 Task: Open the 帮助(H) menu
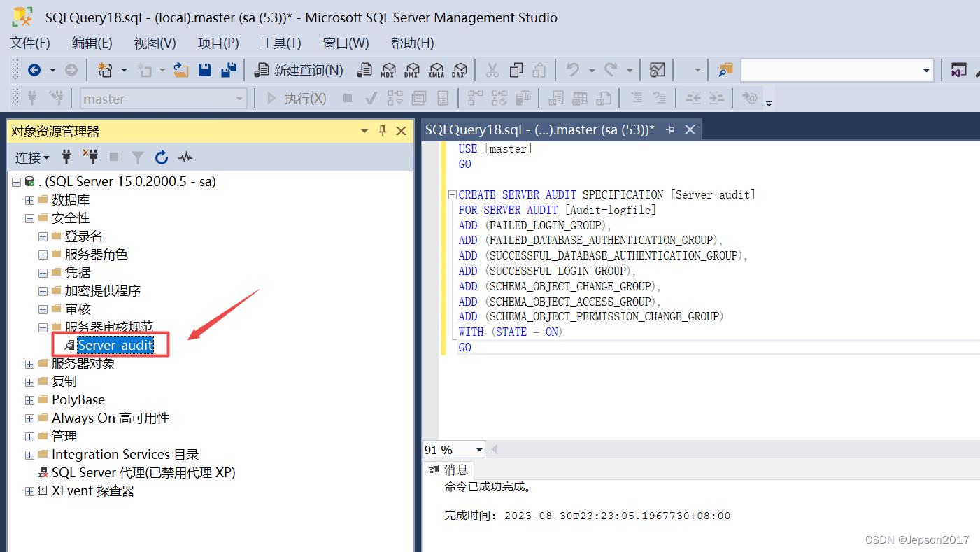[413, 43]
